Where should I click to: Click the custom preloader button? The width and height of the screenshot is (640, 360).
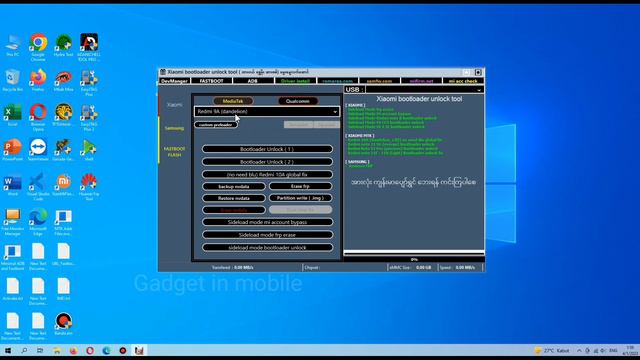tap(216, 124)
